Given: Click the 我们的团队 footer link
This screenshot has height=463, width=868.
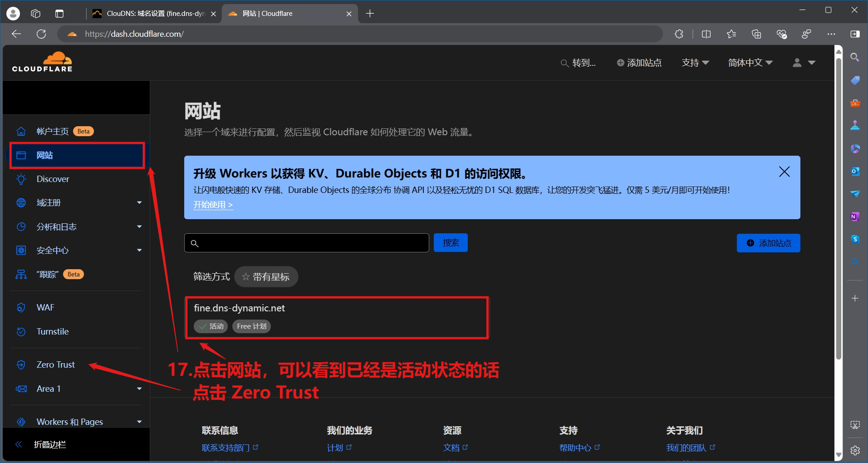Looking at the screenshot, I should (x=690, y=448).
